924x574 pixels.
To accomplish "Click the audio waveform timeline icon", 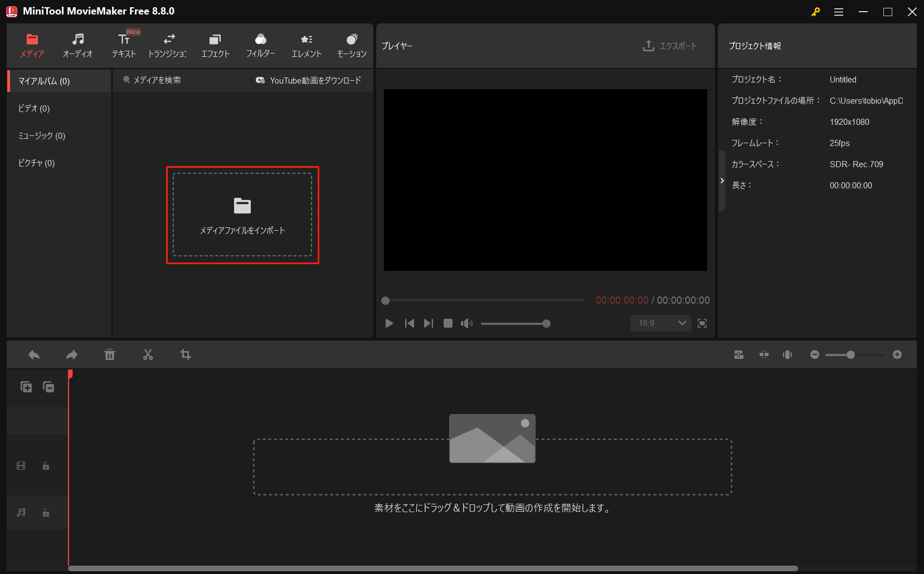I will coord(787,355).
